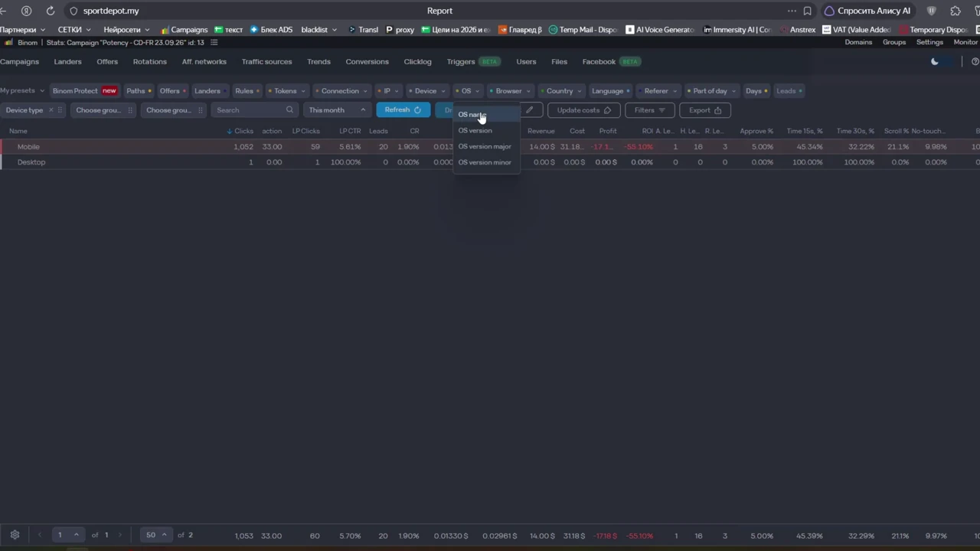Click the Ask Alice AI button
Screen dimensions: 980x551
pyautogui.click(x=867, y=11)
